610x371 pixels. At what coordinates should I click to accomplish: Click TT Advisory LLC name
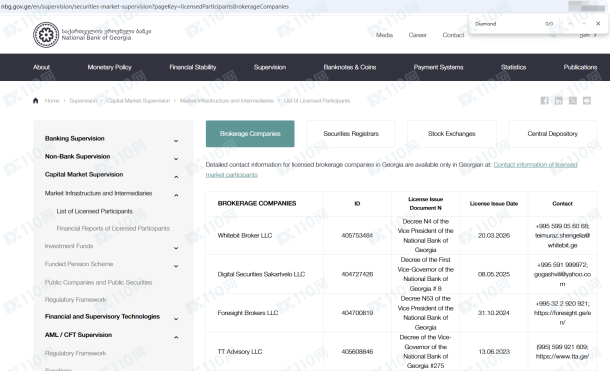coord(240,352)
